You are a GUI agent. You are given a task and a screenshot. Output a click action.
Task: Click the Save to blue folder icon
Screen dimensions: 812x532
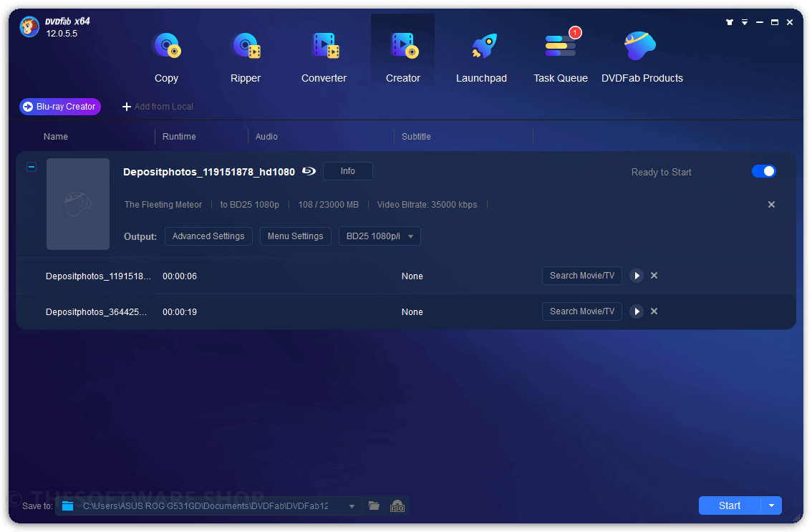click(68, 506)
